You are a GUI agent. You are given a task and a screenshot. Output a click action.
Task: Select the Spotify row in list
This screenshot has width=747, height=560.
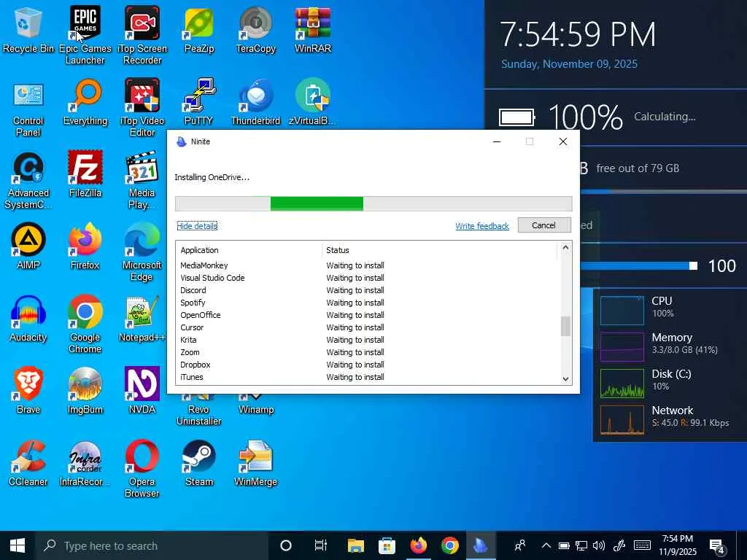(x=368, y=303)
